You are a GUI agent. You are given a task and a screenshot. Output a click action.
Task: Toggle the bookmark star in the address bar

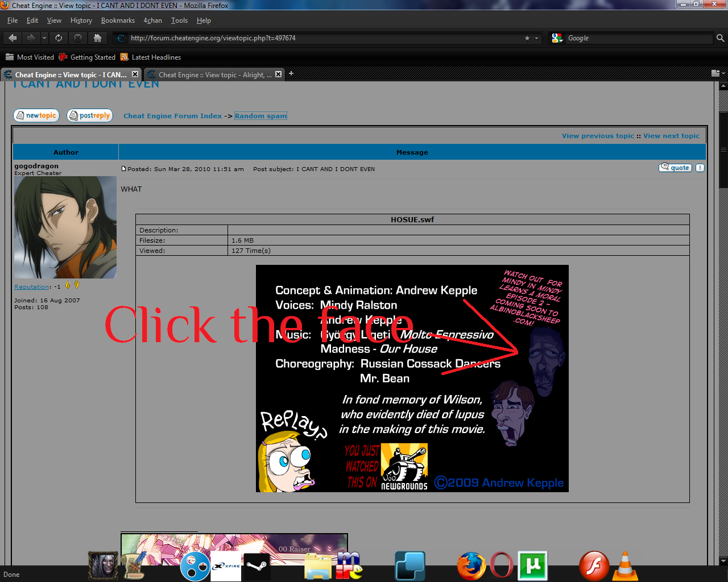click(x=528, y=38)
